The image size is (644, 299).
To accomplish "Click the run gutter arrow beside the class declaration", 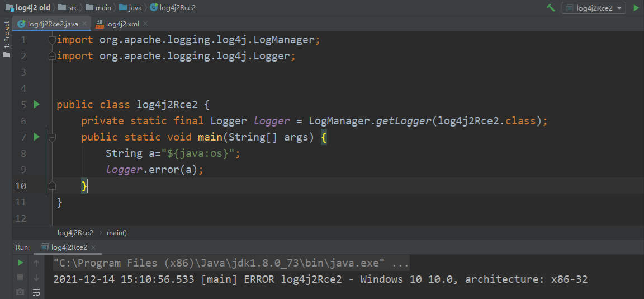I will [x=37, y=104].
